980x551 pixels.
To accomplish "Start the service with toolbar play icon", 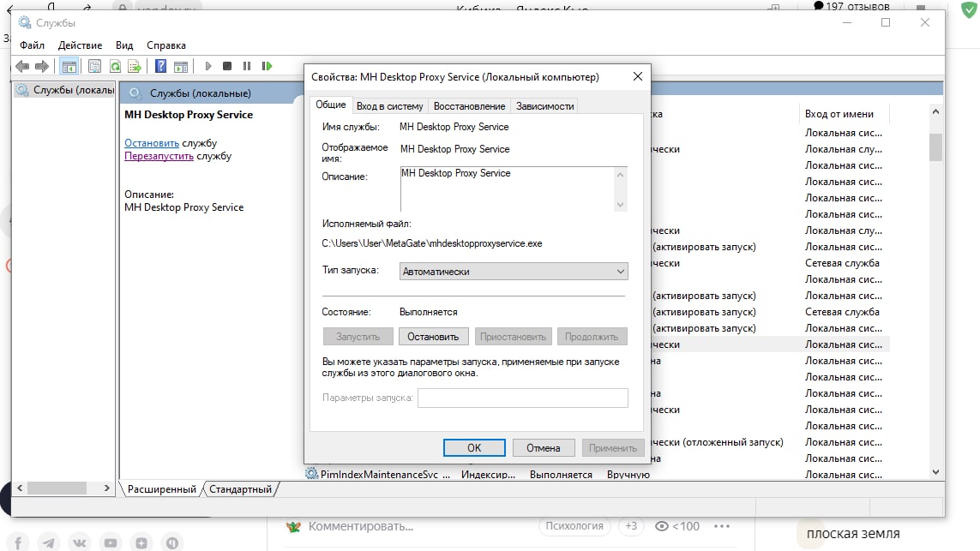I will point(208,66).
